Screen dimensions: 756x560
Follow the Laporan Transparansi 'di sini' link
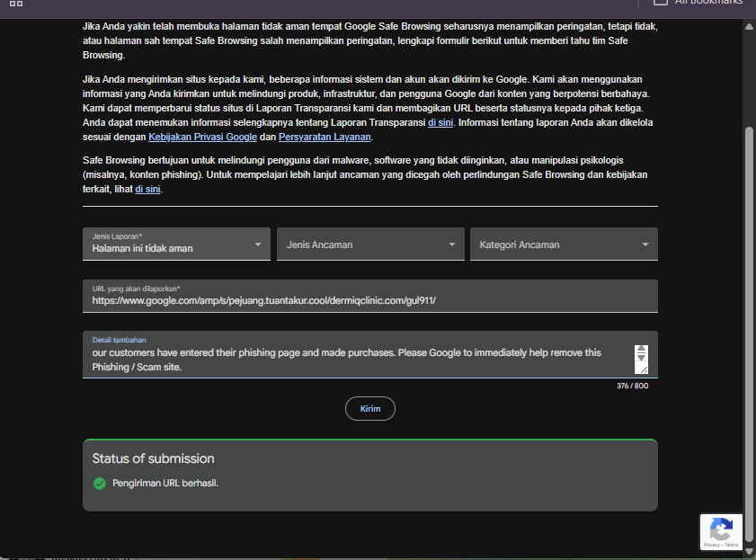click(440, 122)
